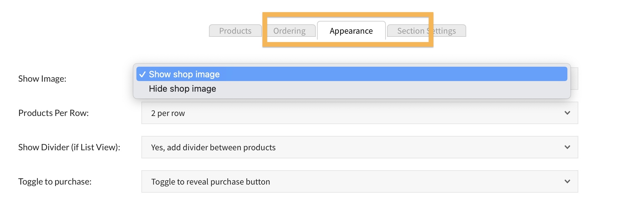This screenshot has height=207, width=644.
Task: Click the Toggle to purchase chevron arrow
Action: click(x=567, y=181)
